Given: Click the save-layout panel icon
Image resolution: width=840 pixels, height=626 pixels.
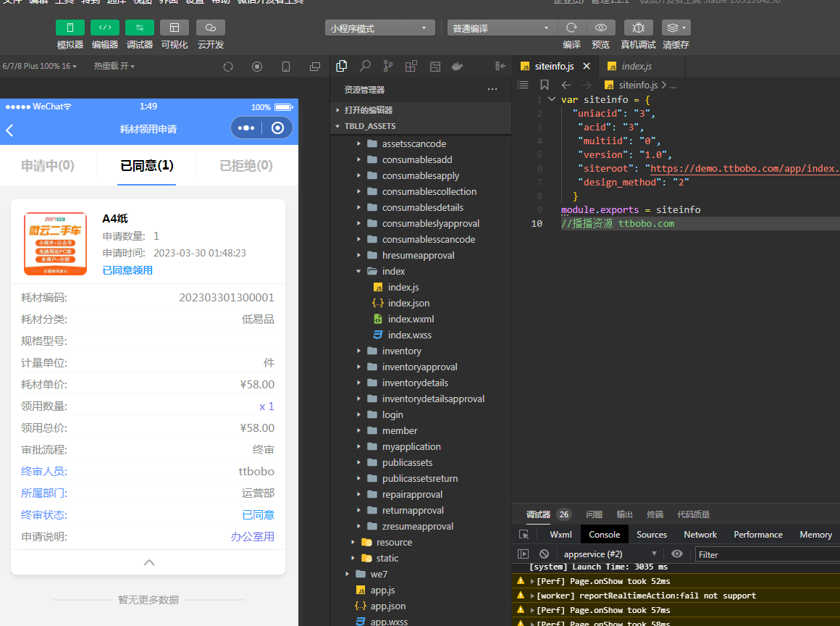Looking at the screenshot, I should (435, 66).
